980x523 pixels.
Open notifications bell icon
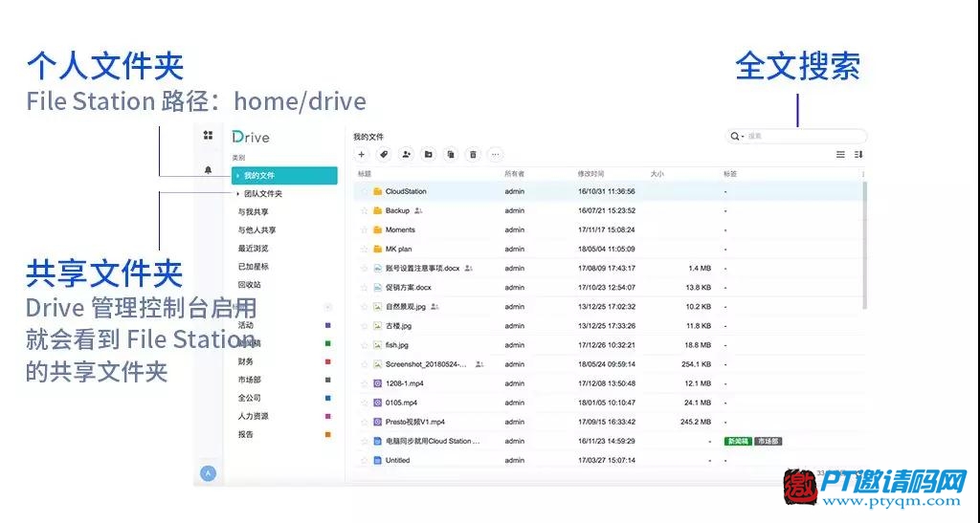(x=208, y=170)
